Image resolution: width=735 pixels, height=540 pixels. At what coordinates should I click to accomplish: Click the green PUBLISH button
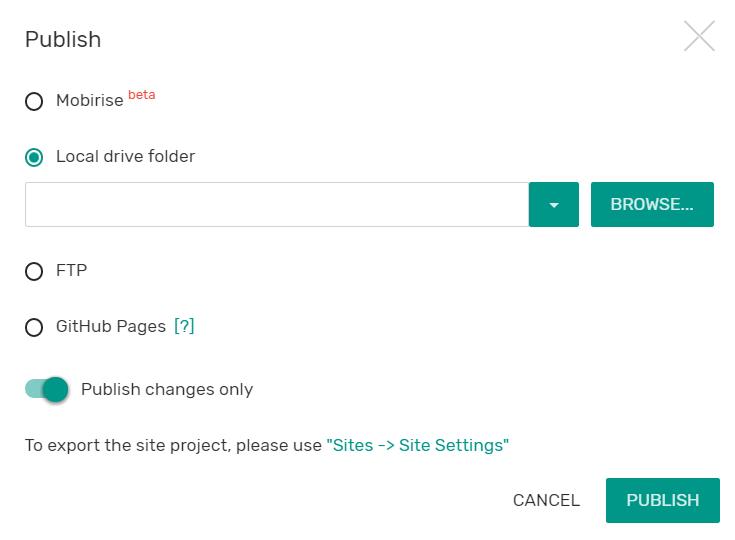point(662,500)
